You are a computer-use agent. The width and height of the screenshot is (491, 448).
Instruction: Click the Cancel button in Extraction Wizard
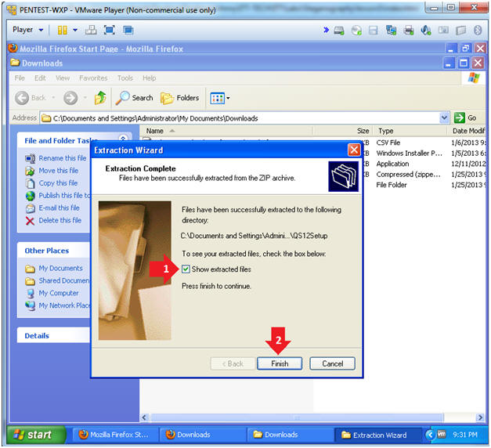click(332, 363)
